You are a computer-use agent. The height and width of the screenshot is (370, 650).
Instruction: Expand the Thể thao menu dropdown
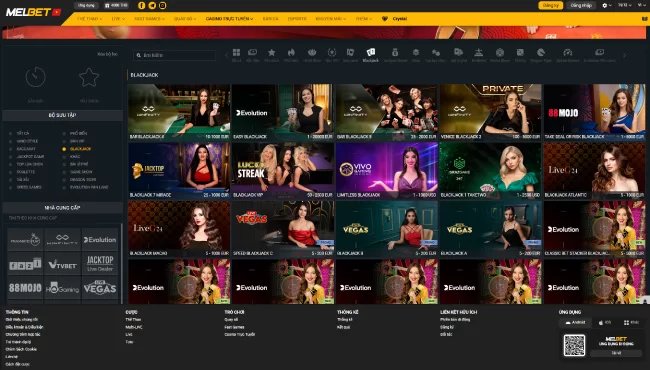pos(89,19)
